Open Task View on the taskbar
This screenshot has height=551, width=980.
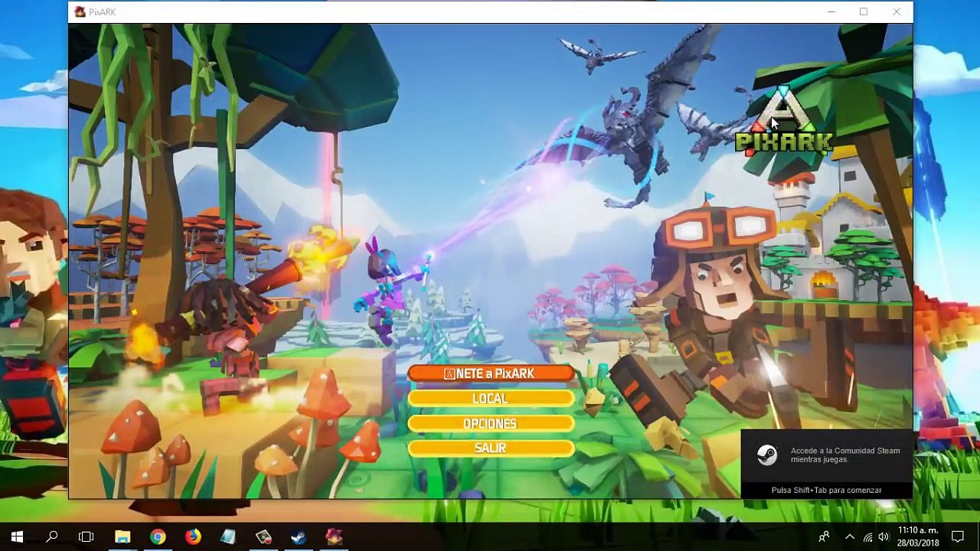[87, 536]
